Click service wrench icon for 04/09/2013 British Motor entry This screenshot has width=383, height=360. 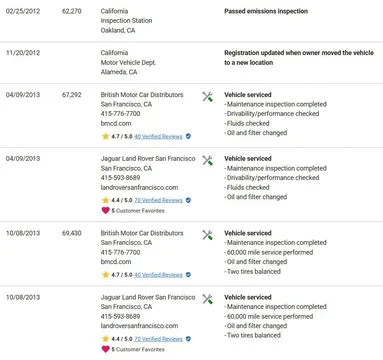pos(207,97)
